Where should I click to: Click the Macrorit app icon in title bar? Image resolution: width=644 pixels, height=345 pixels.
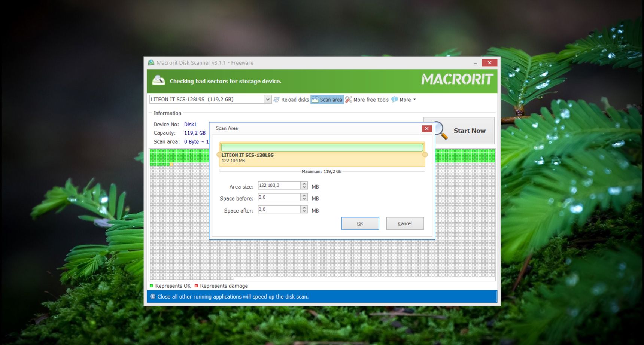[x=151, y=63]
